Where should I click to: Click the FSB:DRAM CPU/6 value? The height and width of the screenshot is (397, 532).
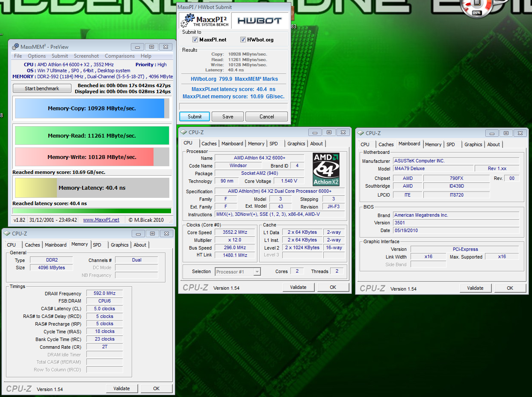[105, 301]
